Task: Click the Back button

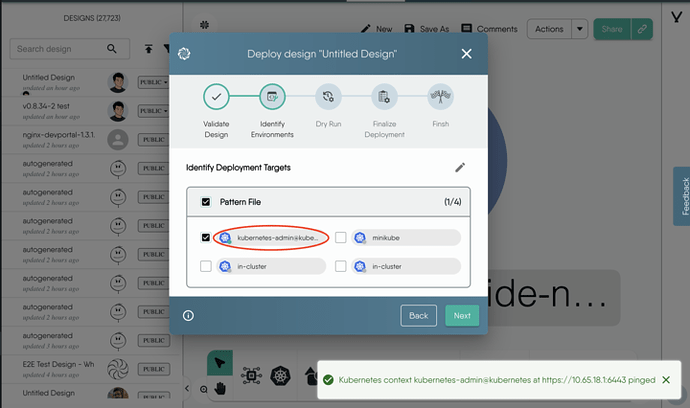Action: tap(418, 316)
